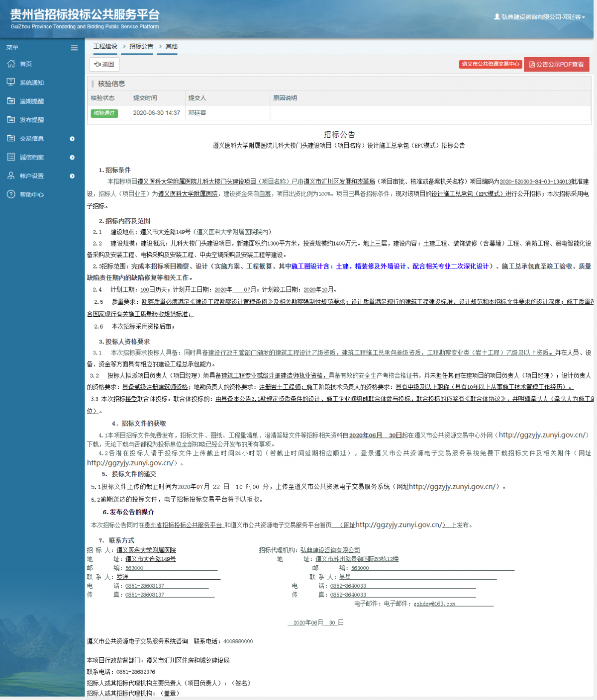
Task: Click the 返回 back button
Action: point(104,64)
